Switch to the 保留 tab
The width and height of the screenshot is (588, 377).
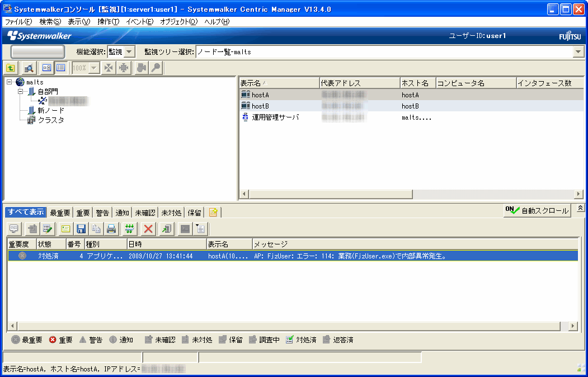(x=194, y=213)
